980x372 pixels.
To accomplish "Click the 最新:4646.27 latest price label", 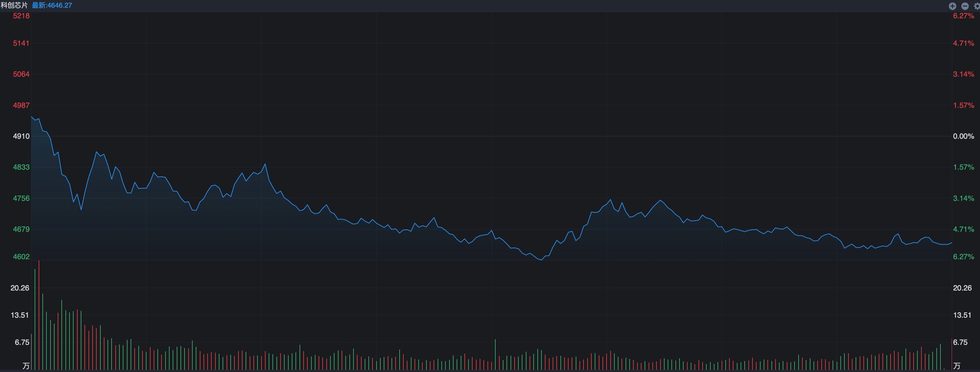I will point(52,5).
